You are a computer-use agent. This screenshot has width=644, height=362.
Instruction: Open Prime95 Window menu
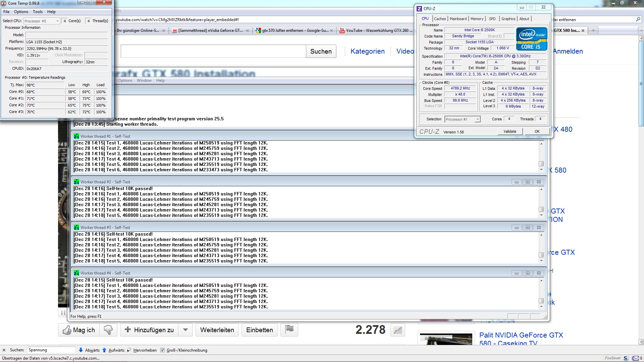tap(144, 80)
